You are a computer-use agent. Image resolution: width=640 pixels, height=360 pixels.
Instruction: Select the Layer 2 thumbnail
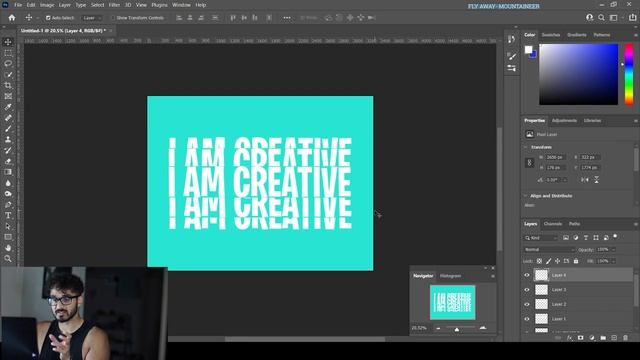click(541, 304)
